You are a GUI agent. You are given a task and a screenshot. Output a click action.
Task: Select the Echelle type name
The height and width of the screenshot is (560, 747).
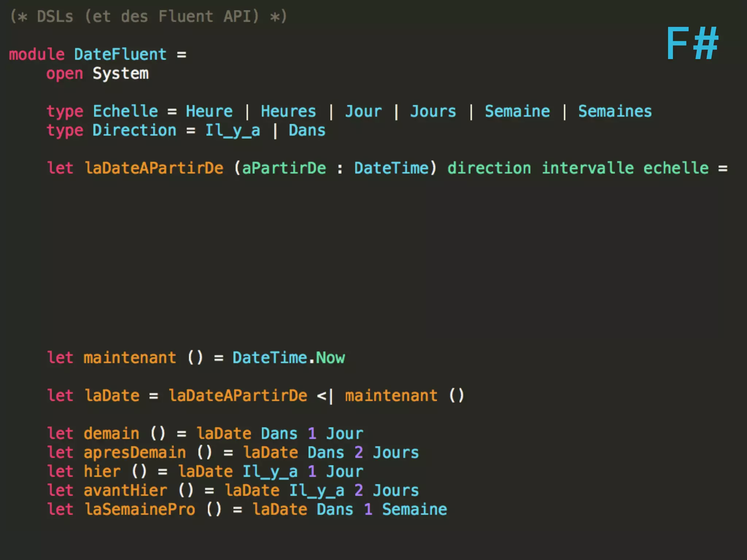pos(125,112)
